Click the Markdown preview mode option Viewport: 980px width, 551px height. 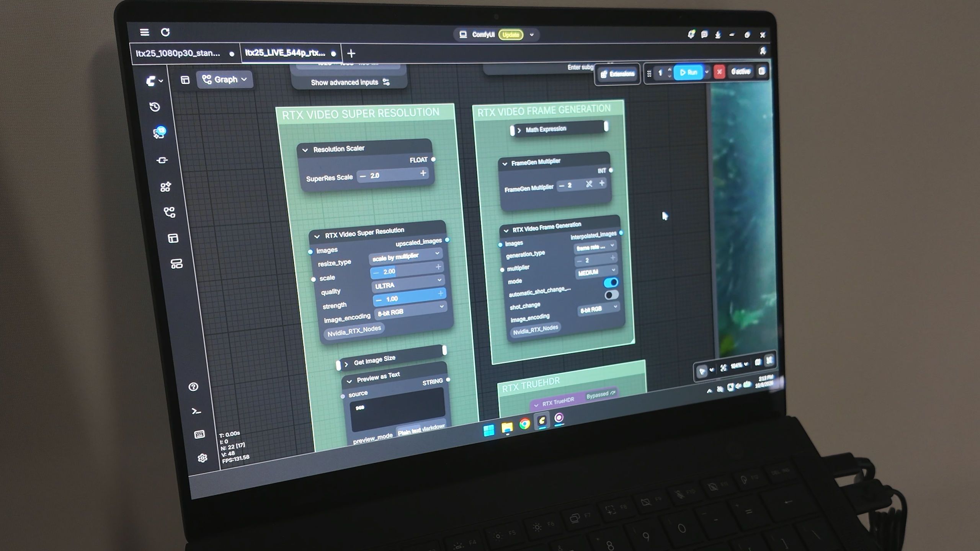(434, 427)
